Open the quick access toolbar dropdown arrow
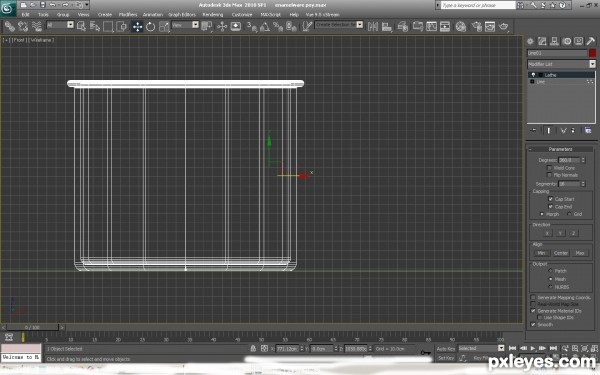600x375 pixels. pos(87,5)
